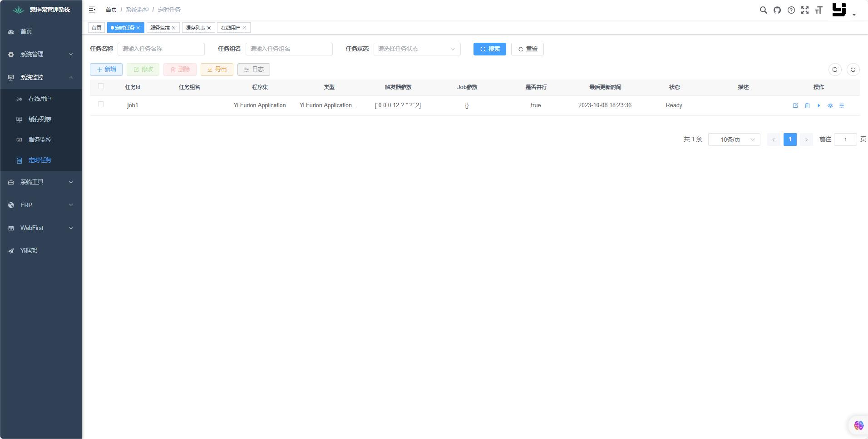Hide search bar using the round search toggle
Viewport: 868px width, 439px height.
(835, 70)
